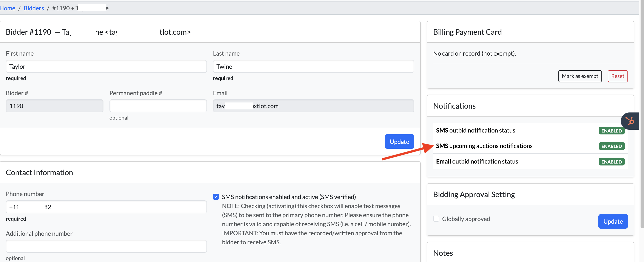Focus the Additional phone number field
644x262 pixels.
tap(106, 246)
